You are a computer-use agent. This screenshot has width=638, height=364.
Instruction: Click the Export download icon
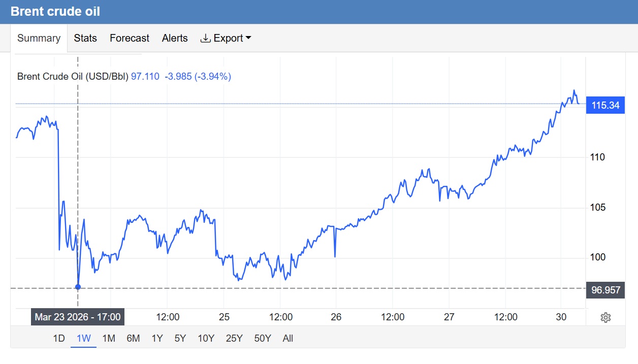click(x=205, y=39)
